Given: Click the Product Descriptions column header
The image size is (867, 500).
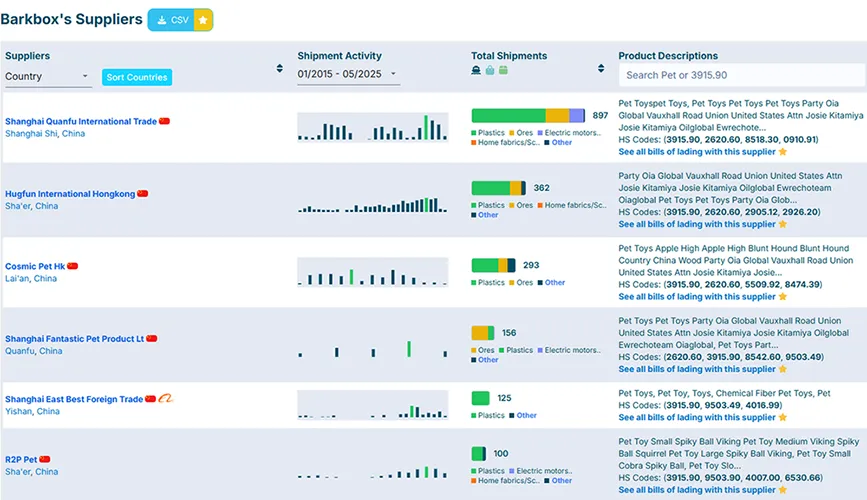Looking at the screenshot, I should click(x=668, y=56).
